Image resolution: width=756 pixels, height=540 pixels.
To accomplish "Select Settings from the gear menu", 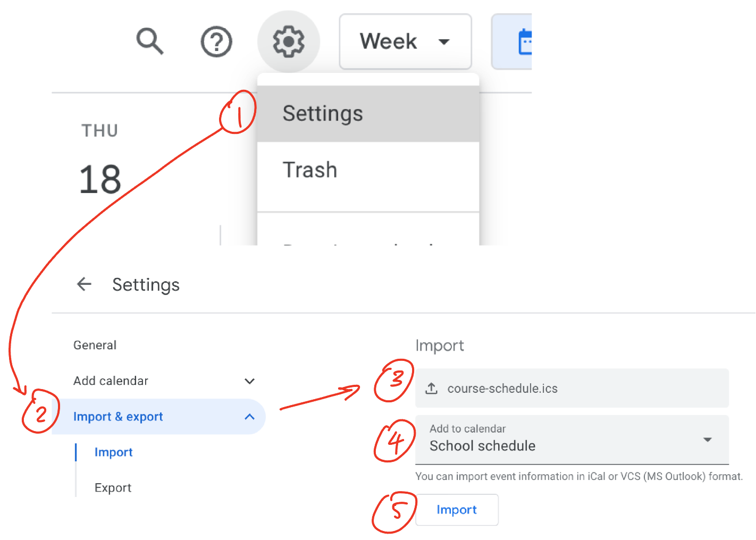I will click(323, 113).
